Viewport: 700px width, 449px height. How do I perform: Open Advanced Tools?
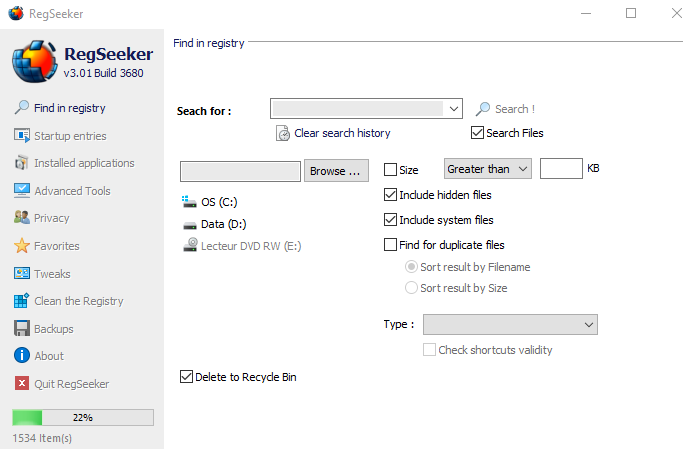[72, 191]
